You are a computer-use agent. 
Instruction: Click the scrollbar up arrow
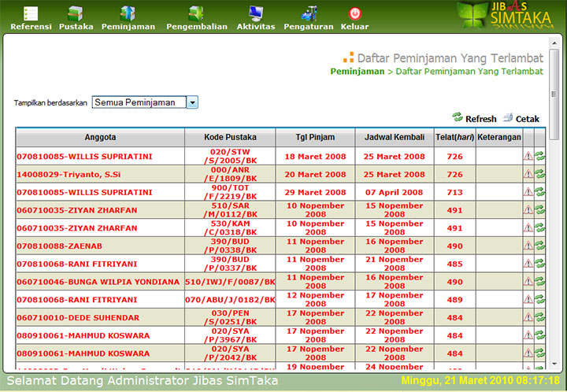click(554, 43)
